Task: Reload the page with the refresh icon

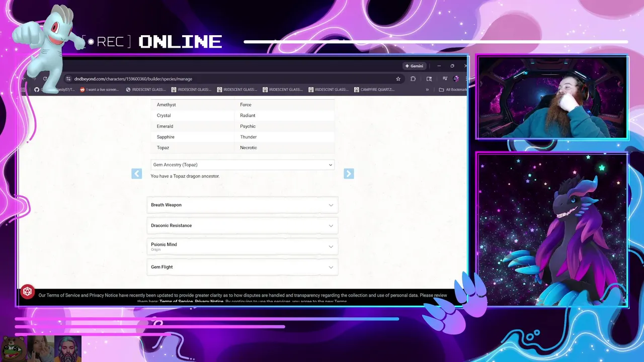Action: tap(45, 79)
